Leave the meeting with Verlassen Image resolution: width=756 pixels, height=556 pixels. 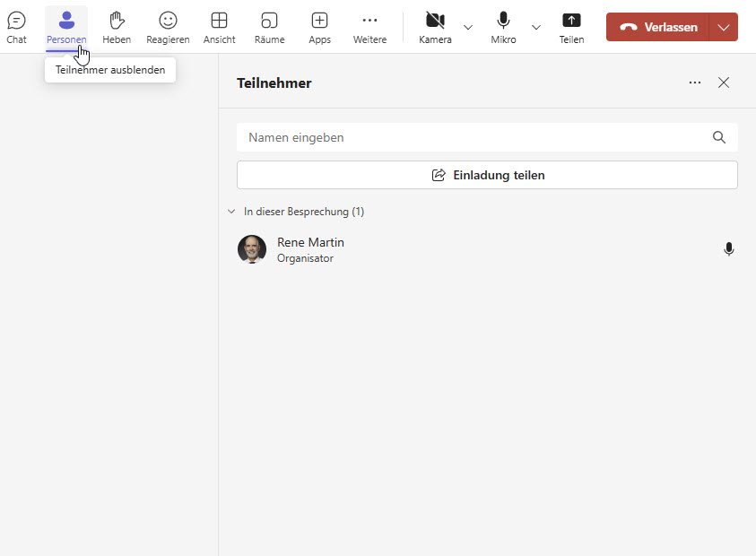[657, 27]
